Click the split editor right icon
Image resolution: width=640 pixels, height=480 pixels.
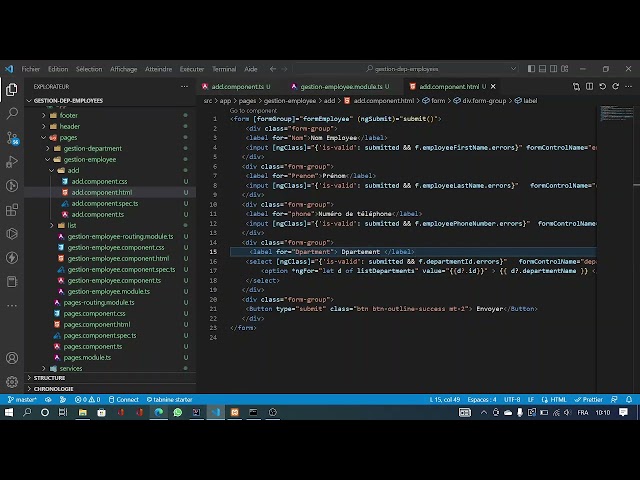pyautogui.click(x=589, y=87)
